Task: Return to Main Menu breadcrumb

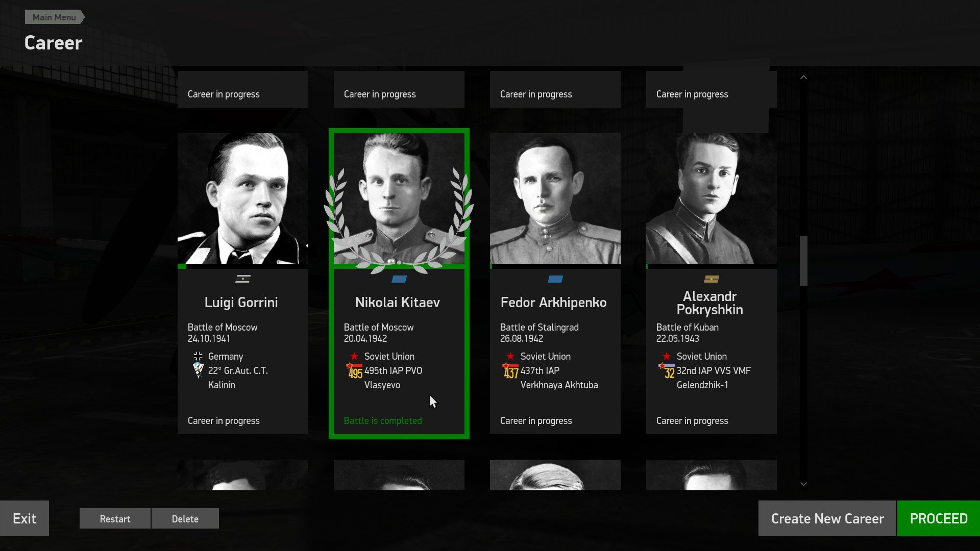Action: (54, 17)
